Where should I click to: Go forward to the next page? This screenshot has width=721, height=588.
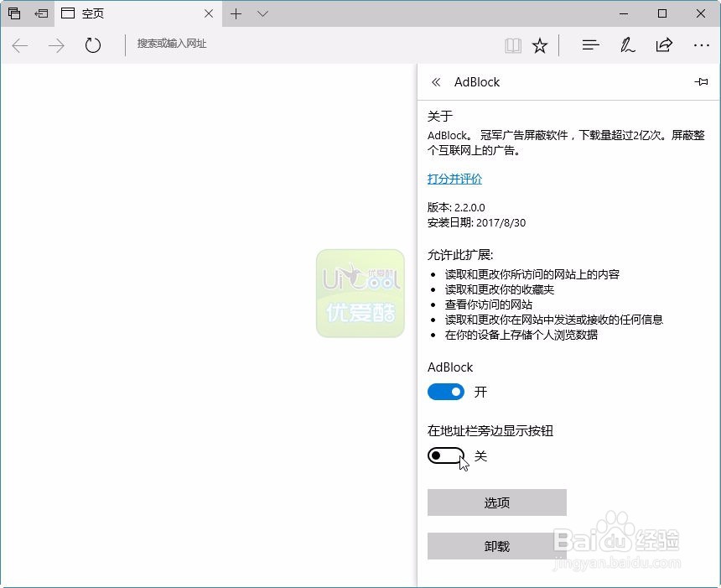(x=56, y=45)
